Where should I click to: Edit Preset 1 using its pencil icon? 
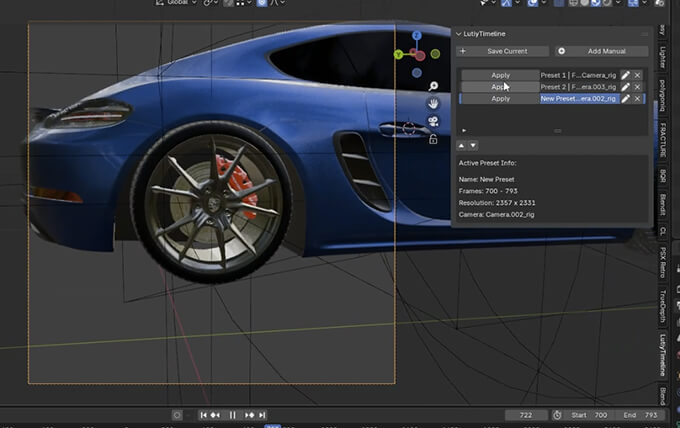pos(625,75)
